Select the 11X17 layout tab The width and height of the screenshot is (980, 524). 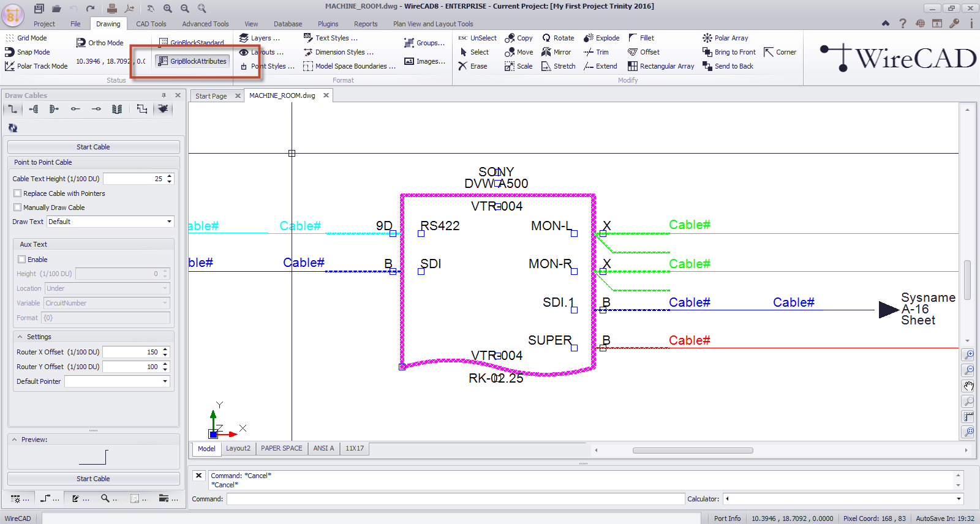point(355,448)
